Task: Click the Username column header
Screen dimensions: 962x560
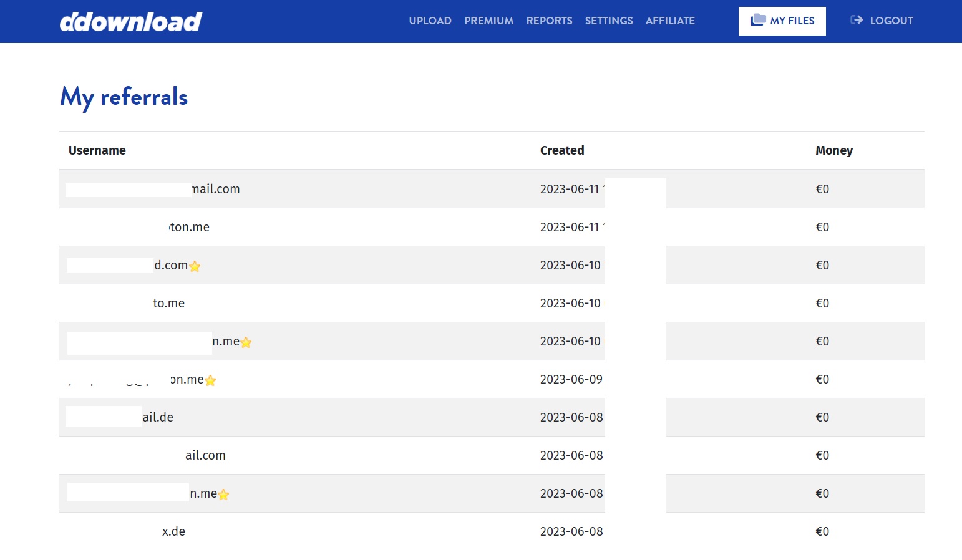Action: tap(97, 150)
